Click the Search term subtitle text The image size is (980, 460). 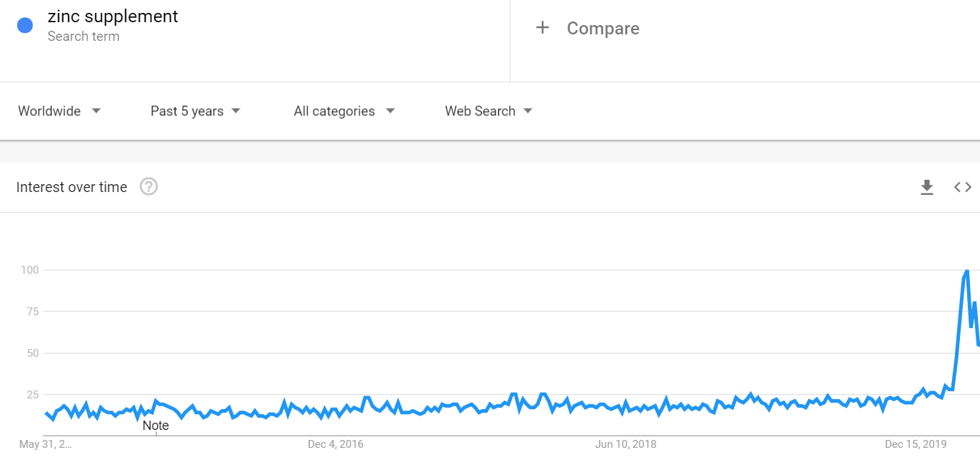pos(84,37)
